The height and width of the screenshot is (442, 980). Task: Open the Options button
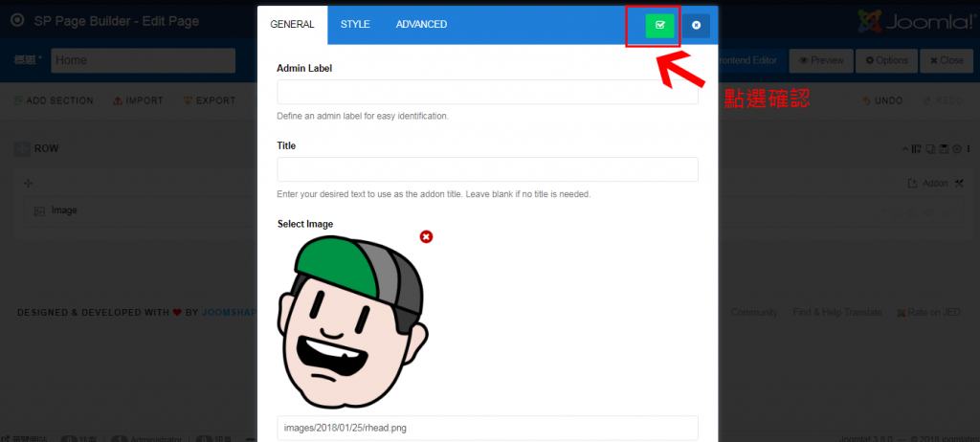[886, 60]
